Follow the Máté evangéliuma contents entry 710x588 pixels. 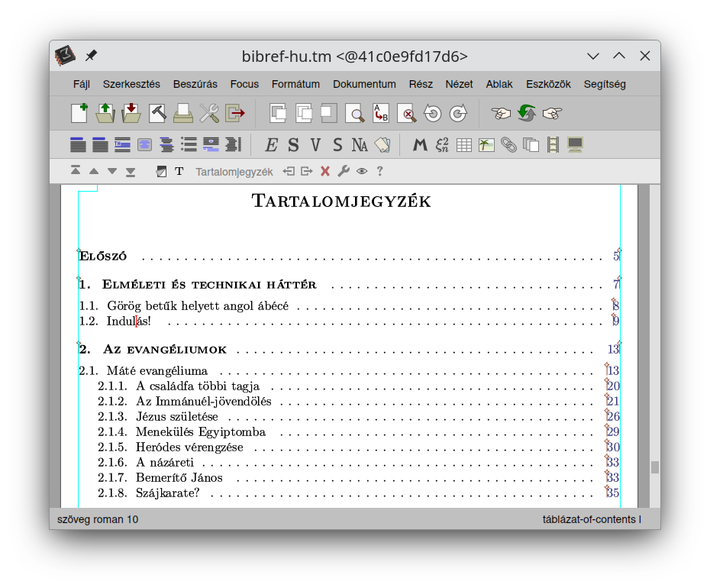point(157,371)
